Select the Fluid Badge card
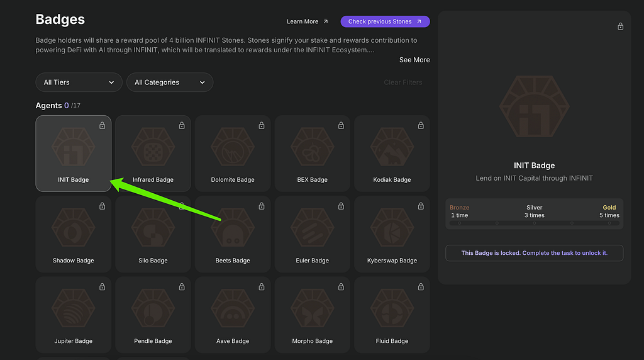Screen dimensions: 644x360 click(x=392, y=315)
